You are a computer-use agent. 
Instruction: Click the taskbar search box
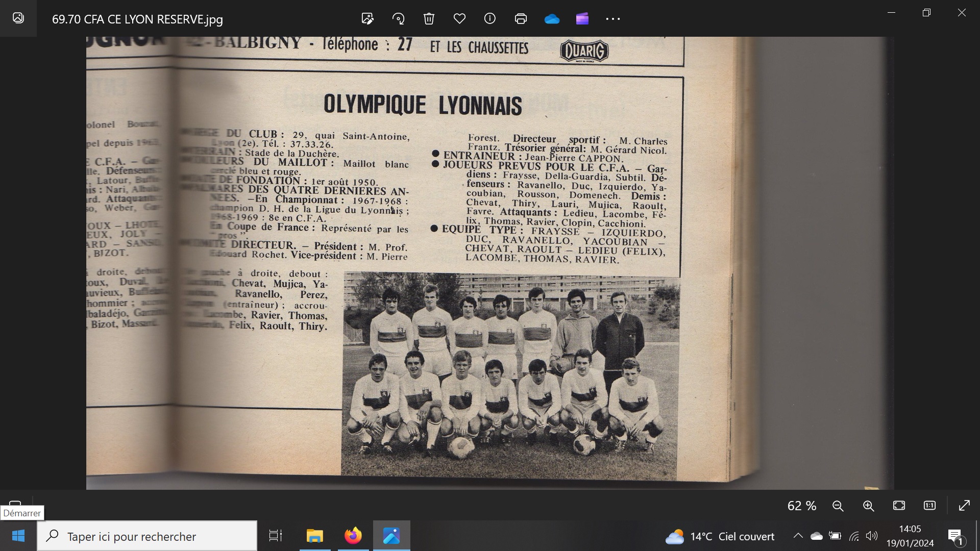(x=147, y=536)
